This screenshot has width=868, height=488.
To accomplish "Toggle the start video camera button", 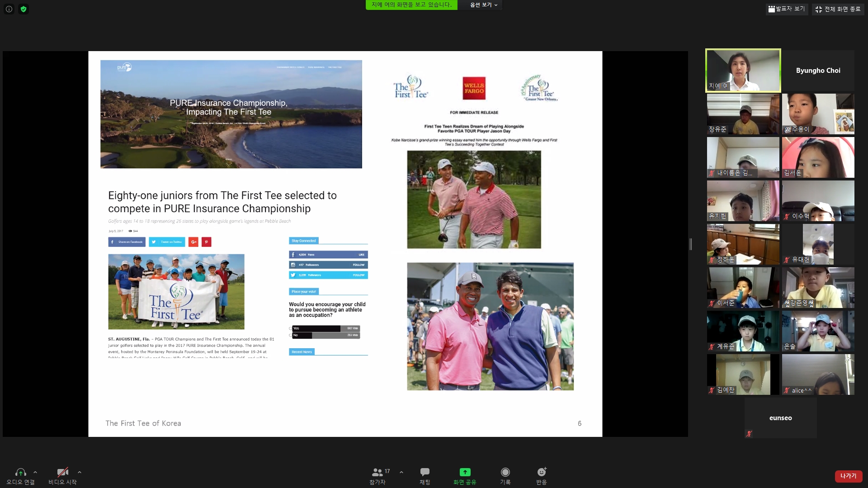I will (x=62, y=473).
